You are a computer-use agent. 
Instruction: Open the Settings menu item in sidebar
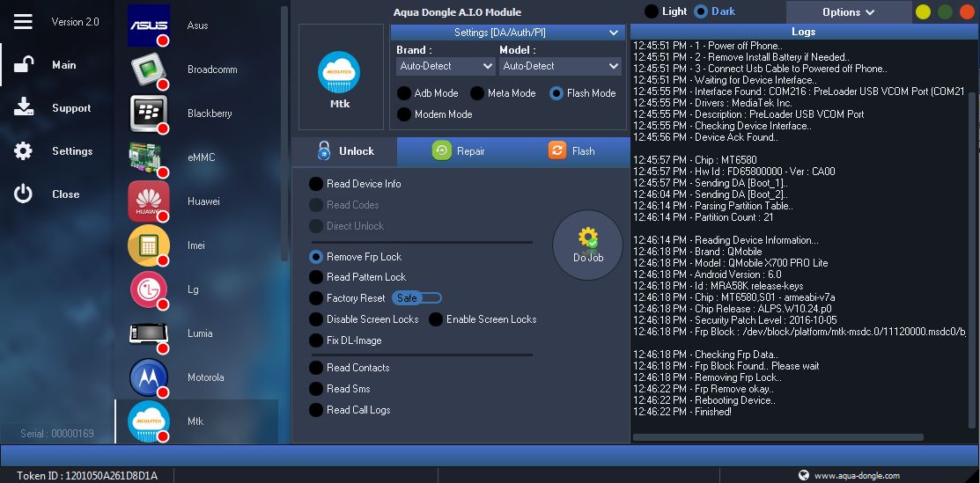tap(72, 151)
